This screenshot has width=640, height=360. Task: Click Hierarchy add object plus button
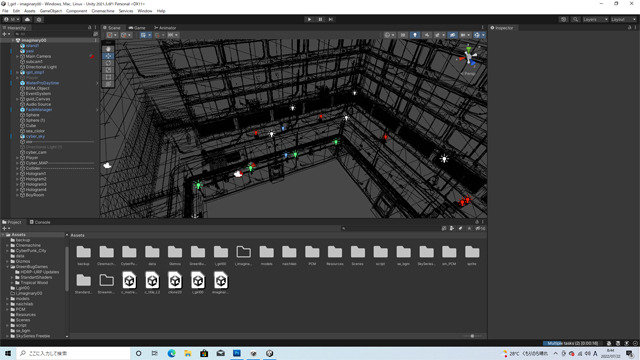(x=6, y=34)
